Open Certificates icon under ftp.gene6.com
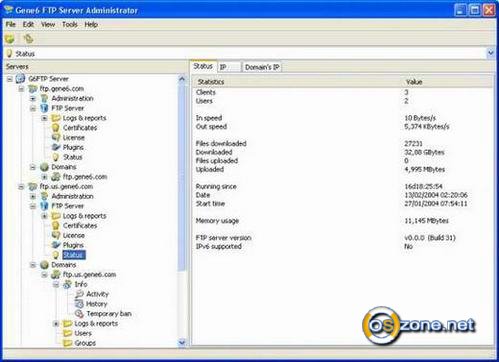499x362 pixels. tap(55, 128)
